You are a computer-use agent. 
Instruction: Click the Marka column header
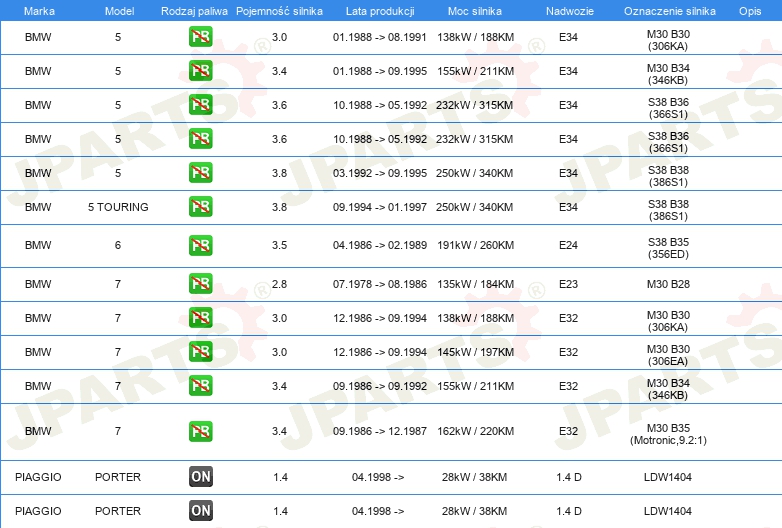click(39, 11)
